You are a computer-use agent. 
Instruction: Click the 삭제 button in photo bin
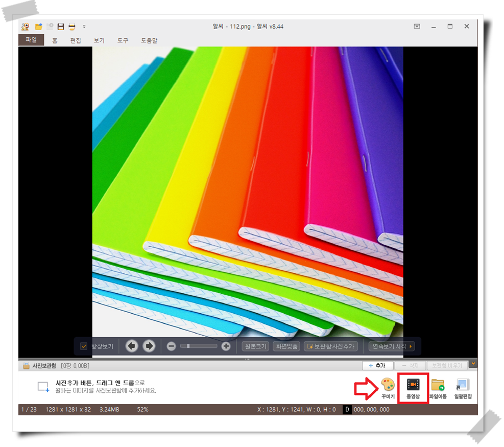411,366
